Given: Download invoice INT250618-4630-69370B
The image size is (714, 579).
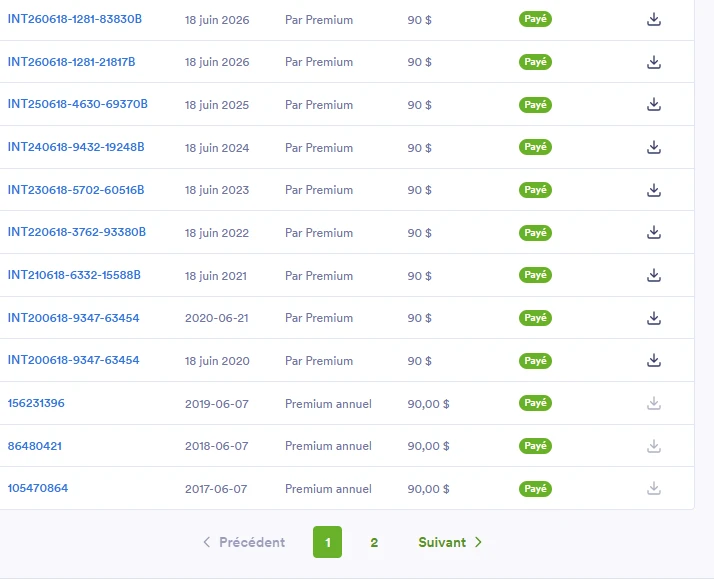Looking at the screenshot, I should click(654, 104).
